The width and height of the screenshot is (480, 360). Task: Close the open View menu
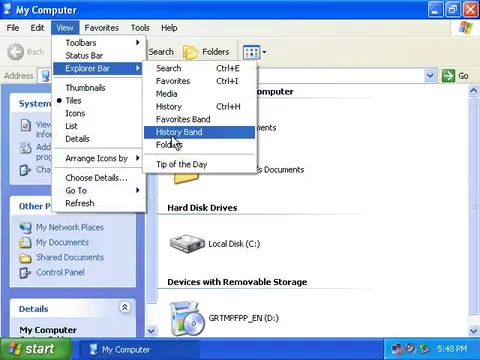[65, 28]
